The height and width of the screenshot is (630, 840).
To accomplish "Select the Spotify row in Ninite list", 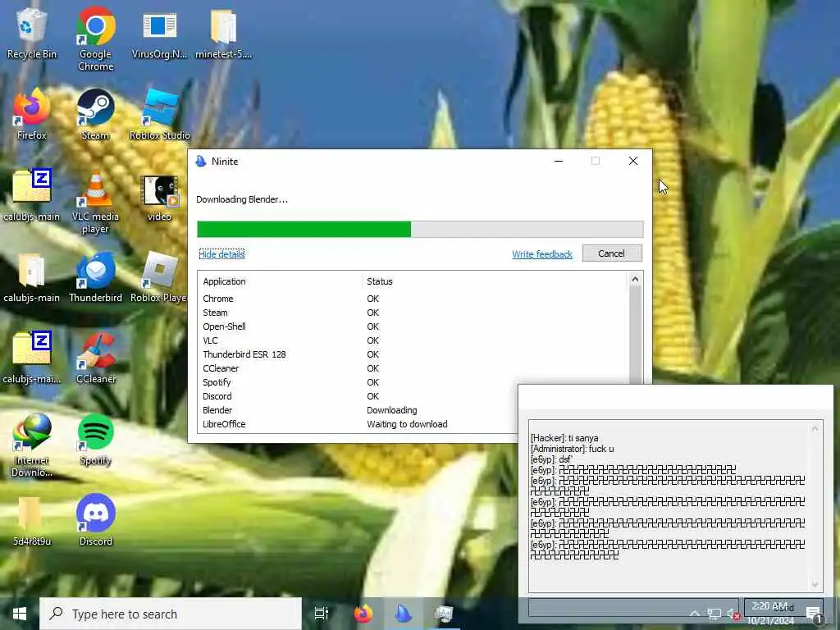I will 413,382.
